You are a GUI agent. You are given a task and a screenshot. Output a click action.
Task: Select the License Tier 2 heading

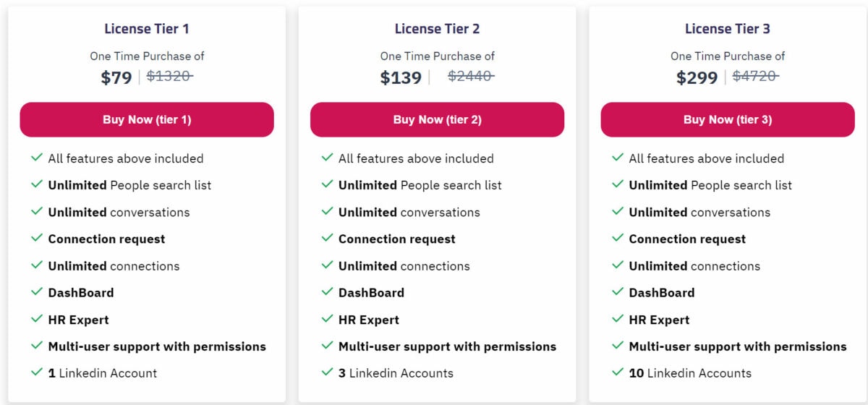437,29
